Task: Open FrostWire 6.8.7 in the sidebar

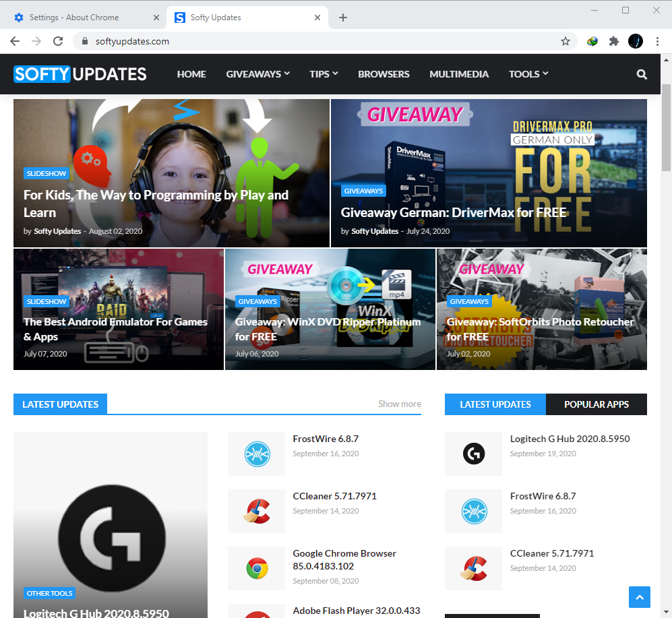Action: tap(543, 496)
